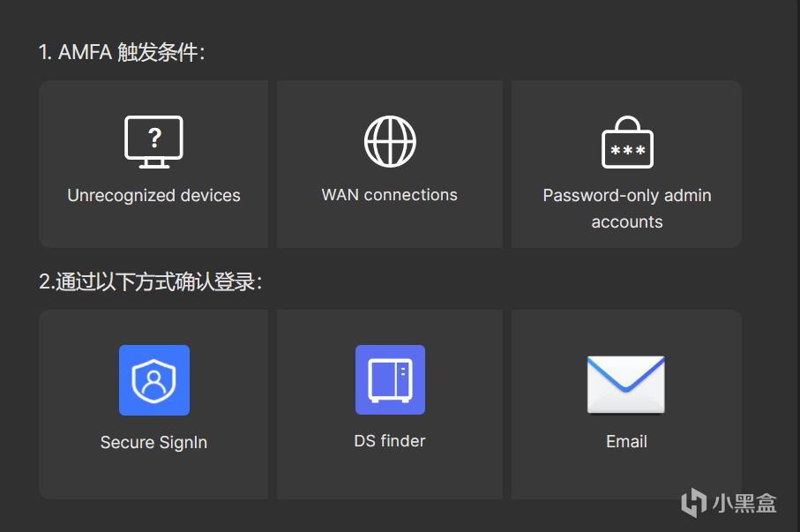
Task: Click the 小黑盒 watermark text
Action: coord(744,503)
